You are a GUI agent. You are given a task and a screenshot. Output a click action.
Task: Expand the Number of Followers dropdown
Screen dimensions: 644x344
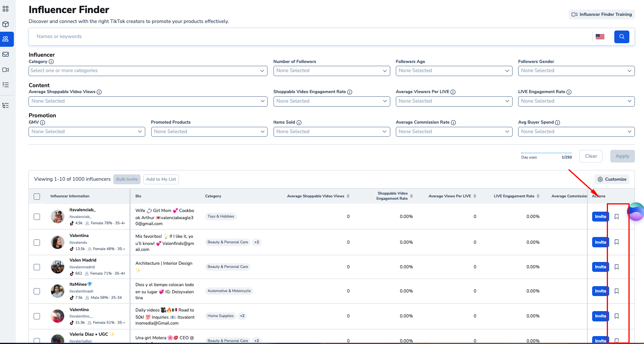tap(332, 71)
